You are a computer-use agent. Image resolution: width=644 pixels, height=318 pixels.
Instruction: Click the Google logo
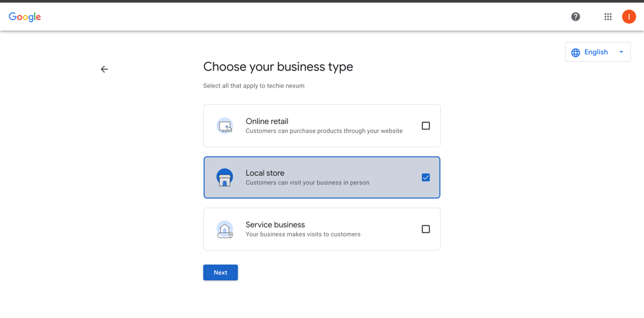pos(25,17)
